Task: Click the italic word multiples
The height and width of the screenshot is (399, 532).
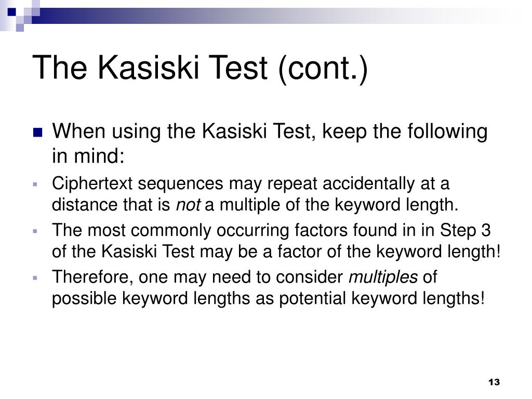Action: point(383,277)
